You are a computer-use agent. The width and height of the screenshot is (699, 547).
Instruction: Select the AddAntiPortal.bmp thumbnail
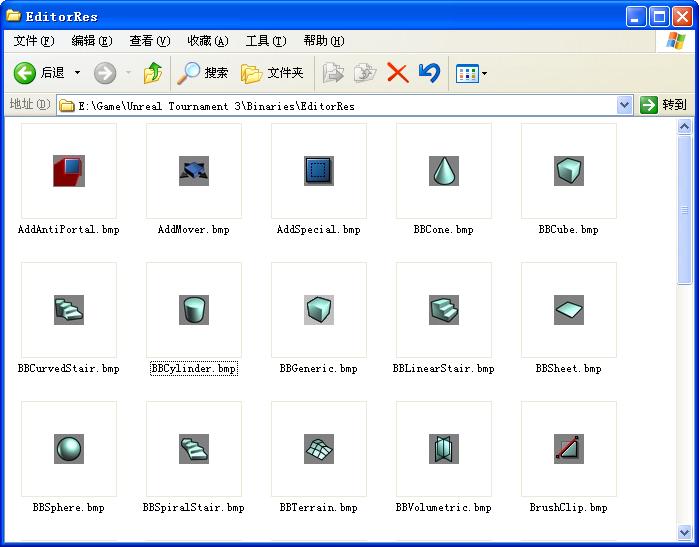(x=69, y=171)
